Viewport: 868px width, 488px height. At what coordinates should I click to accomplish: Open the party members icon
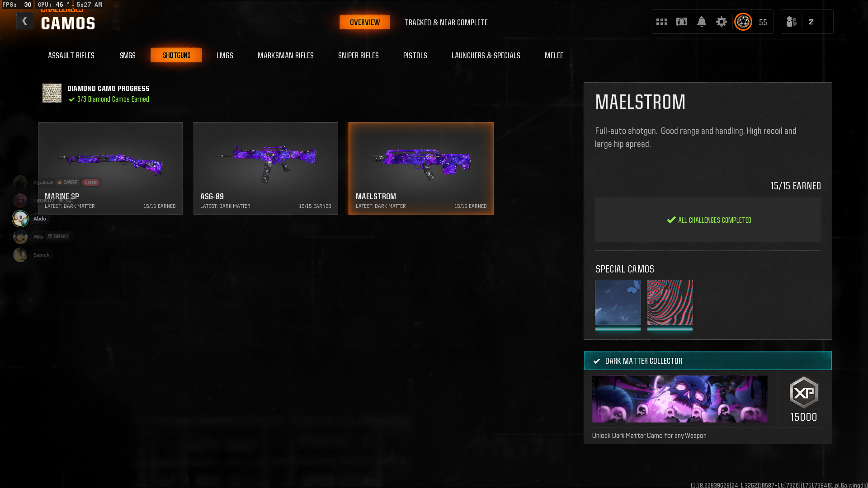pyautogui.click(x=792, y=22)
